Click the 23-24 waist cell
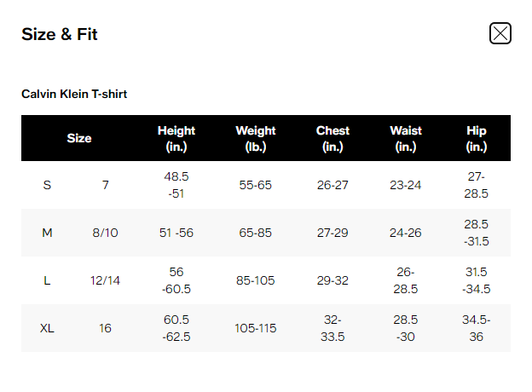 pos(406,185)
